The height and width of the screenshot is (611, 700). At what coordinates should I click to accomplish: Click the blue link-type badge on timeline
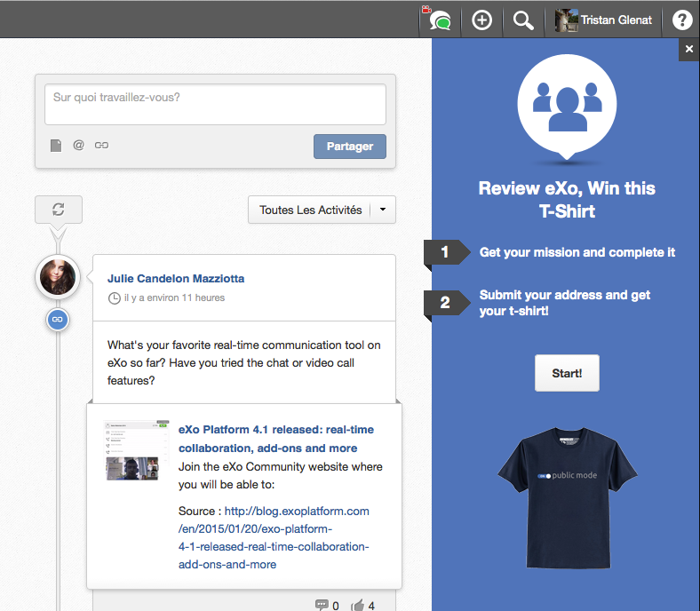(x=58, y=320)
